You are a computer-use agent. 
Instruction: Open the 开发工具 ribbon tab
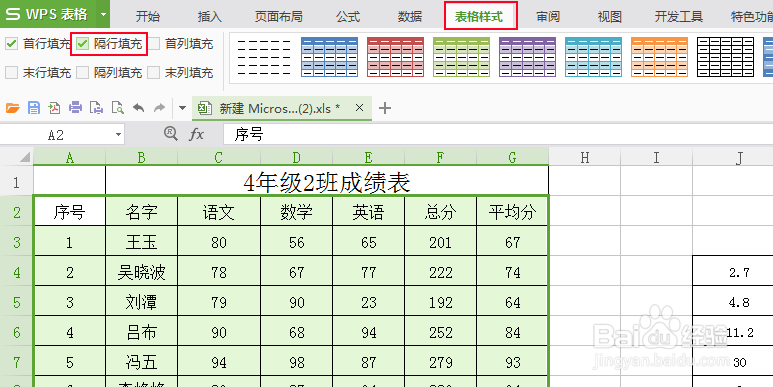[x=678, y=16]
